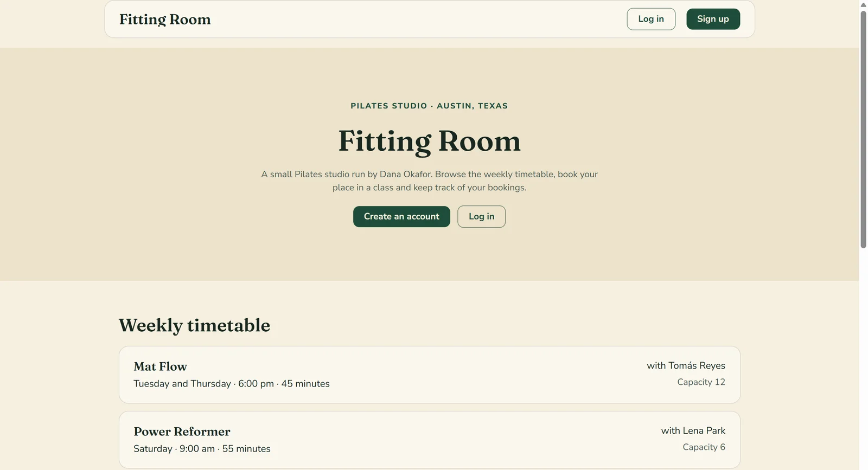Click the page vertical scrollbar thumb
Image resolution: width=868 pixels, height=470 pixels.
(863, 129)
